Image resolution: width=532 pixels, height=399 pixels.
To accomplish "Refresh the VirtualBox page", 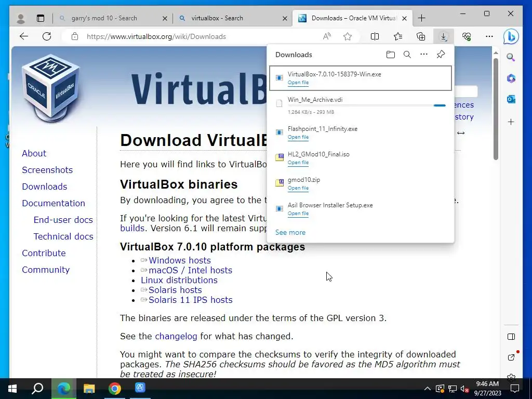I will click(47, 36).
